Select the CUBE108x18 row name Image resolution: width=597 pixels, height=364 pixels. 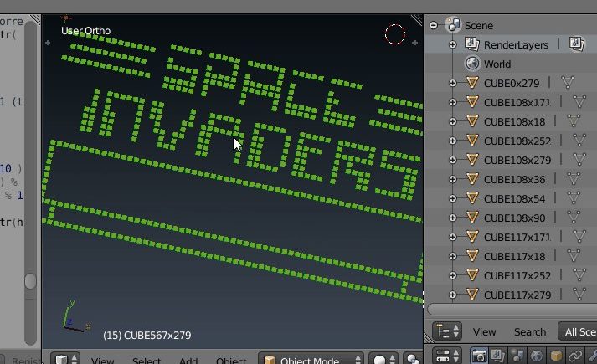[x=514, y=121]
